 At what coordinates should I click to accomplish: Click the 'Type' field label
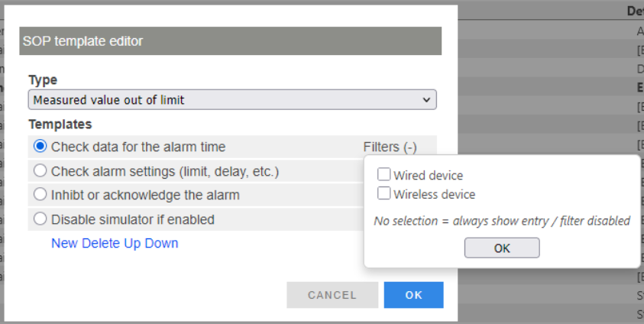[43, 79]
